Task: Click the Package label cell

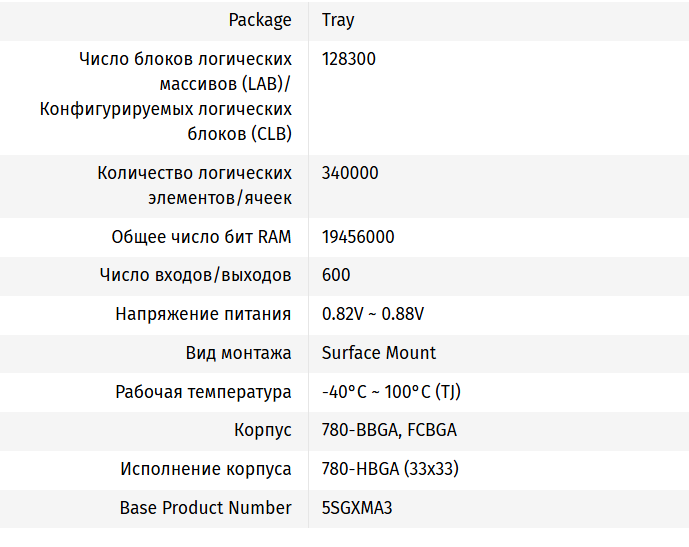Action: (x=260, y=20)
